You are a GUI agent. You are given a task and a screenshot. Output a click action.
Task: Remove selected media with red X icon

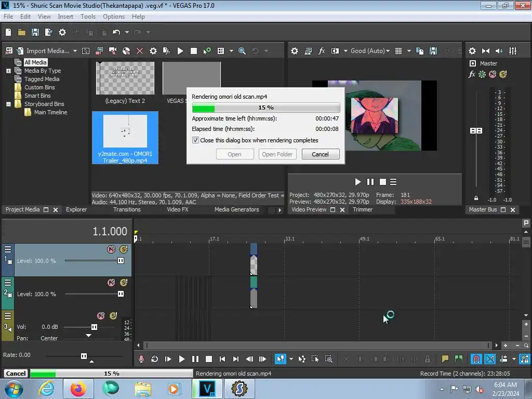point(140,51)
